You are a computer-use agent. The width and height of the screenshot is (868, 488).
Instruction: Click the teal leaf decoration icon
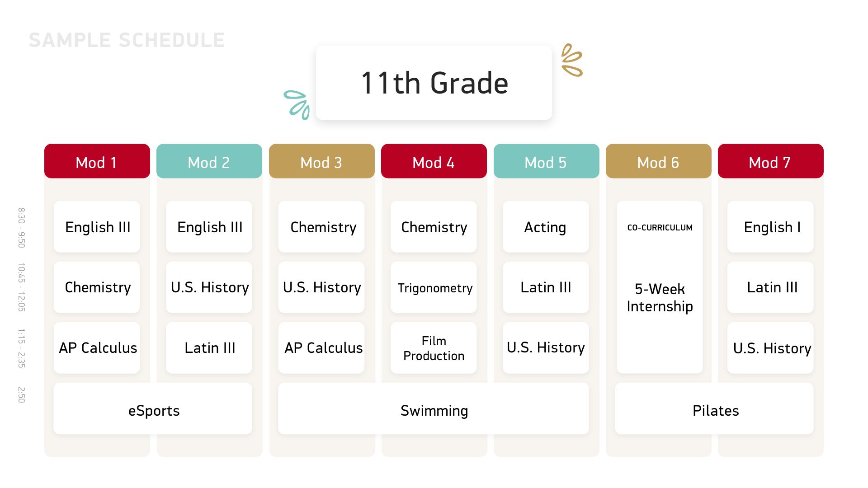point(297,105)
